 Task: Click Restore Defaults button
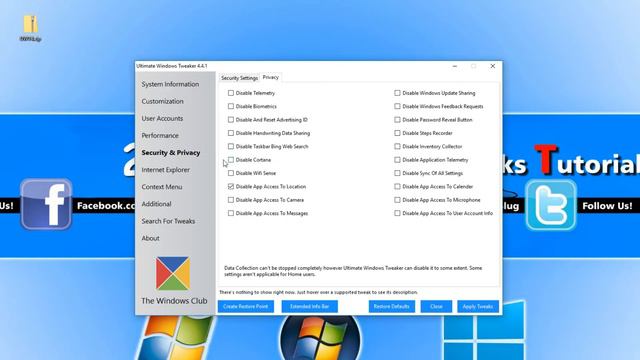391,307
